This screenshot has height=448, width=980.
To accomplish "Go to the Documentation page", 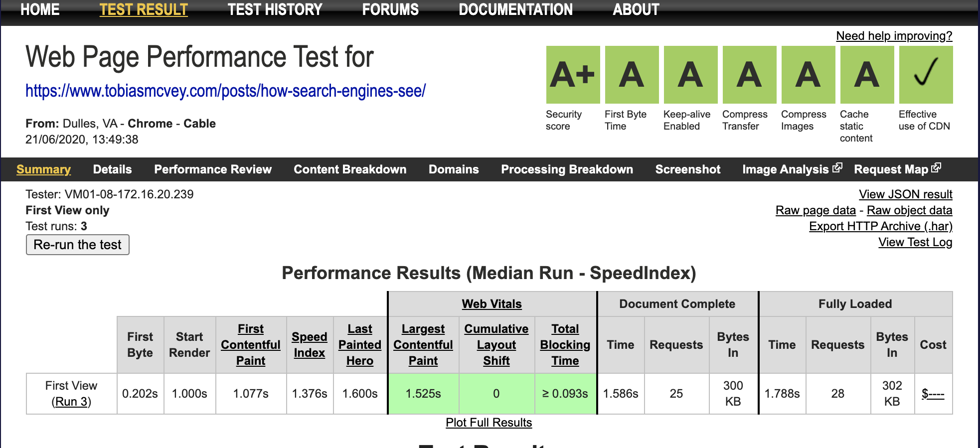I will tap(515, 9).
